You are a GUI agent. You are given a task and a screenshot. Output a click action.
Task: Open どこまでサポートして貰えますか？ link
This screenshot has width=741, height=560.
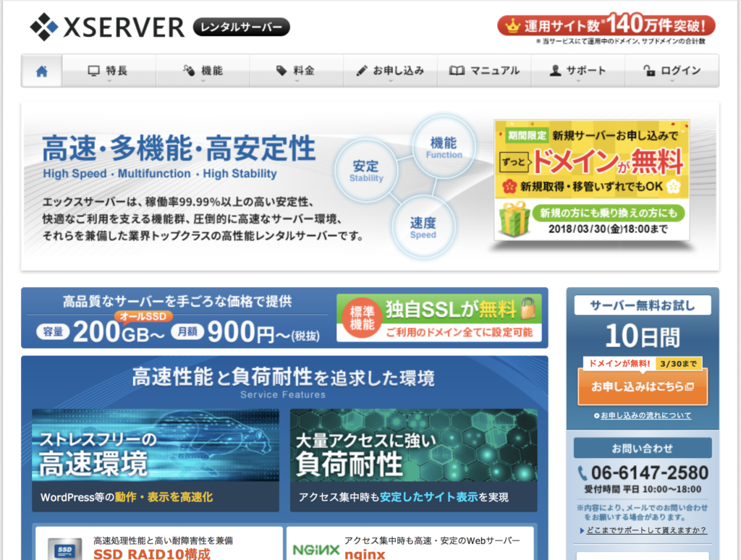pyautogui.click(x=646, y=530)
